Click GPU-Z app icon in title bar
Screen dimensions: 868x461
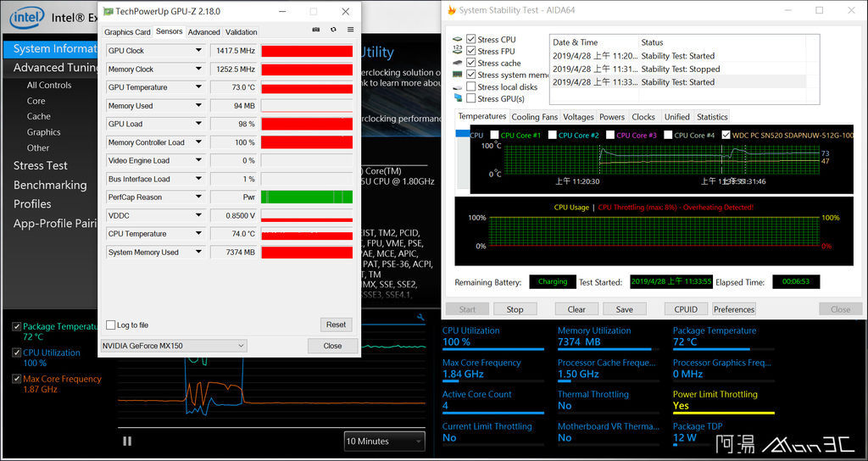(108, 11)
